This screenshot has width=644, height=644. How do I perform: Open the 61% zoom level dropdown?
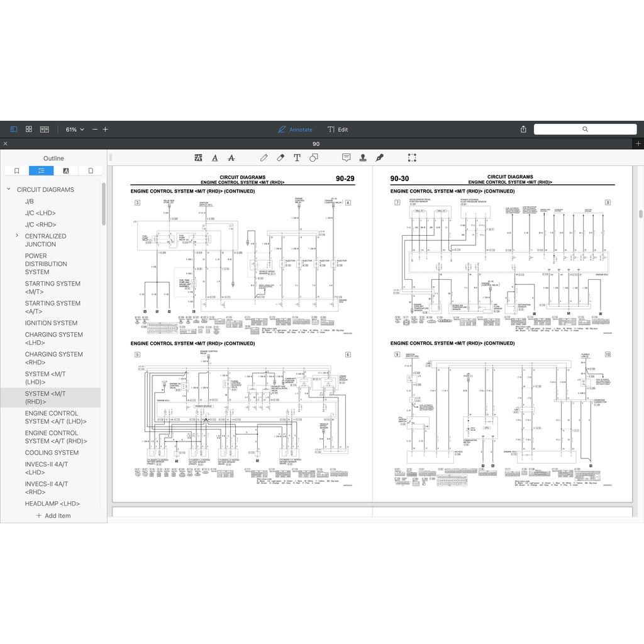tap(75, 130)
